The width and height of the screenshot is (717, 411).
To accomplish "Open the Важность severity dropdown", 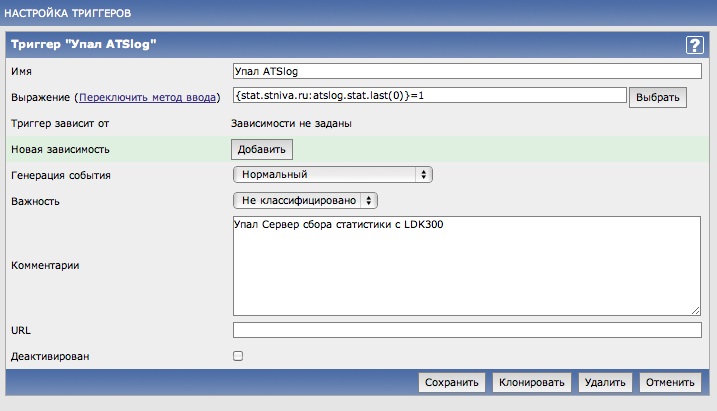I will pos(305,201).
